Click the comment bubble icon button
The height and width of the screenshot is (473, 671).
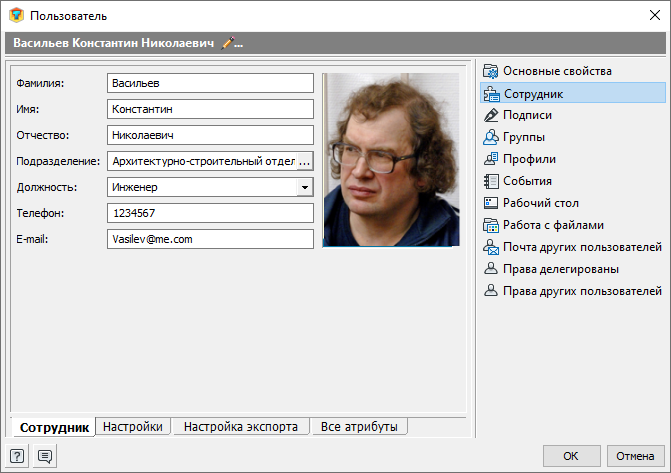[x=45, y=456]
